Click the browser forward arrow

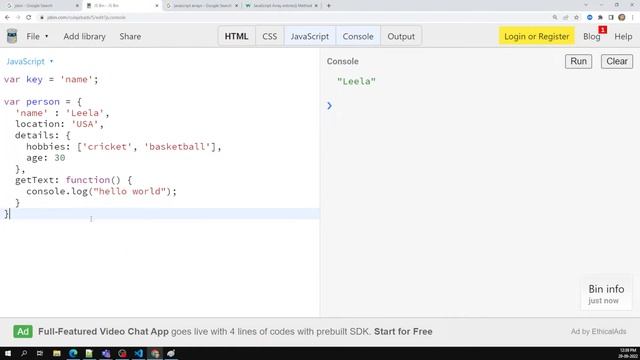click(18, 17)
